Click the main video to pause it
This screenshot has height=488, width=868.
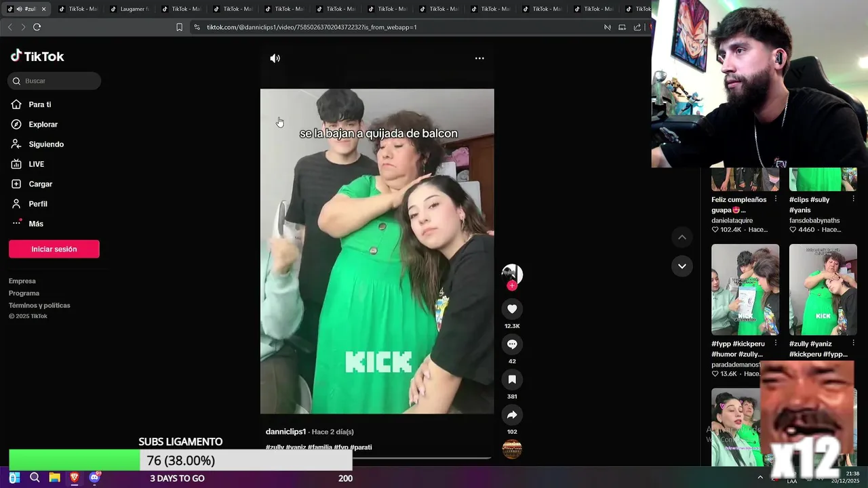click(x=377, y=251)
